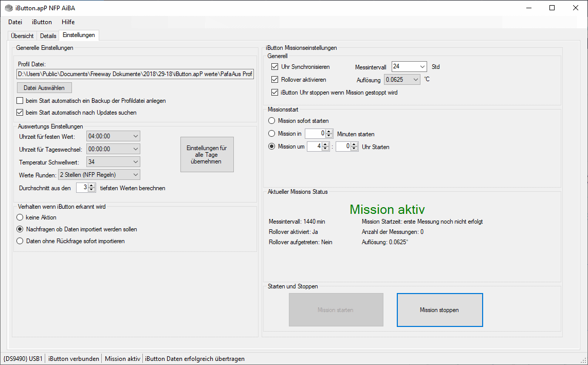Open the Datei menu
588x365 pixels.
pos(15,22)
